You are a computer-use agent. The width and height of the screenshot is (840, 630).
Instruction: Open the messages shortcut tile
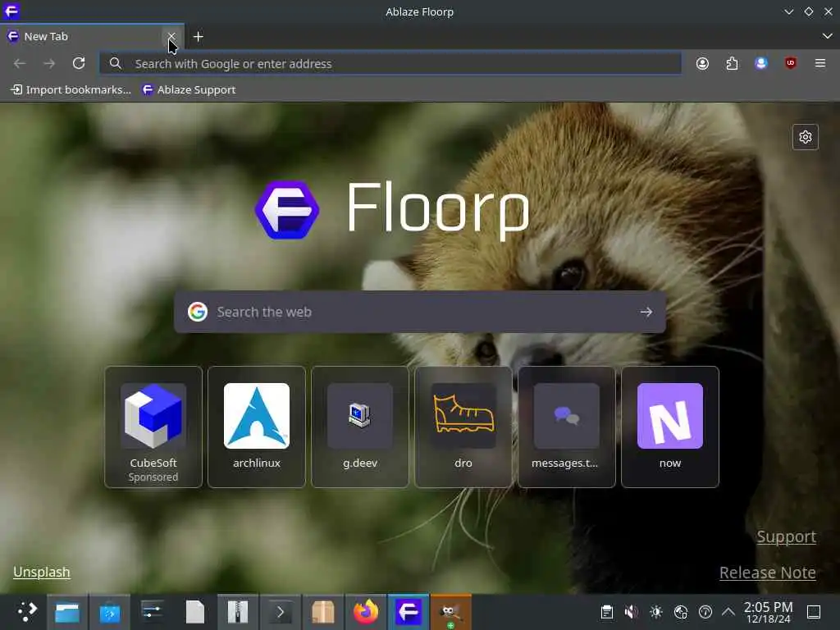(x=567, y=427)
